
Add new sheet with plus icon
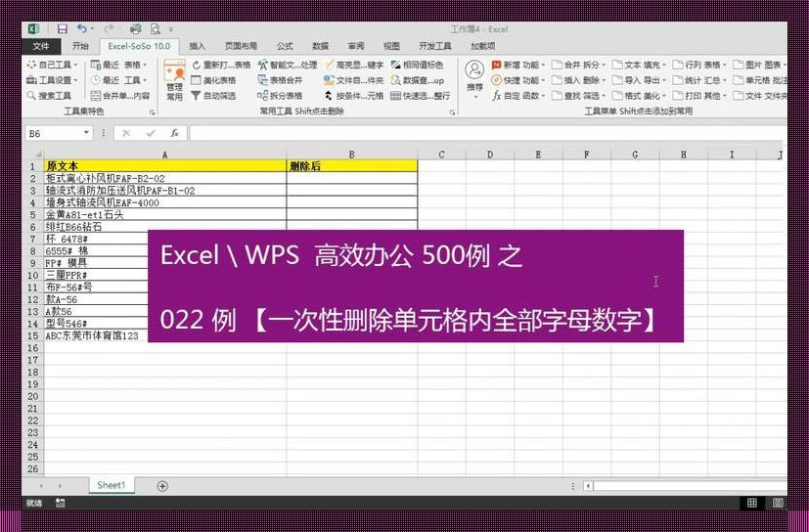coord(162,486)
